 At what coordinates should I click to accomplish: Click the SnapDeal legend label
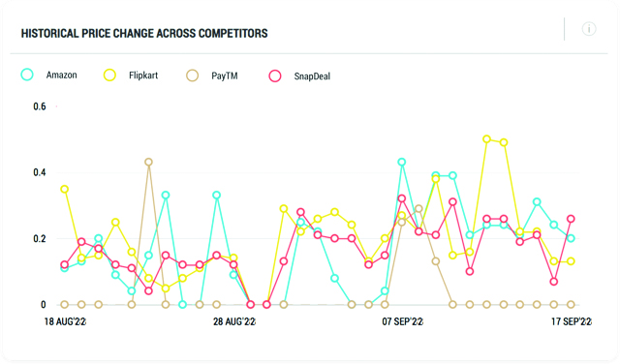(312, 76)
